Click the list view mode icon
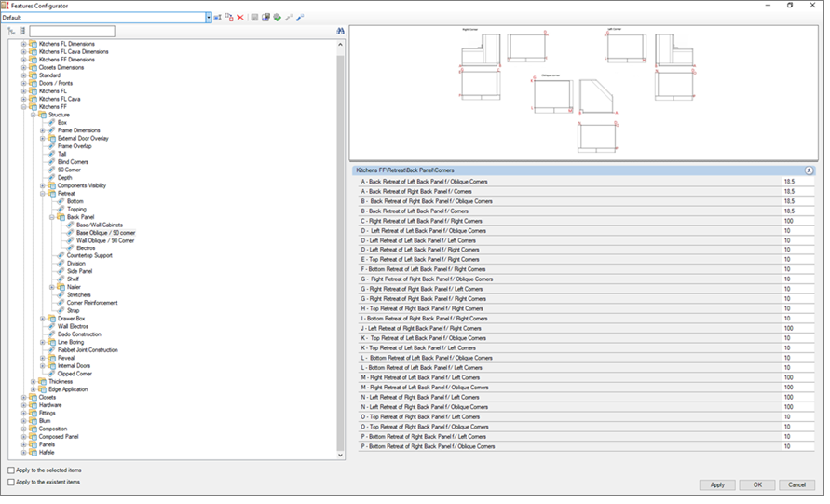 point(22,32)
